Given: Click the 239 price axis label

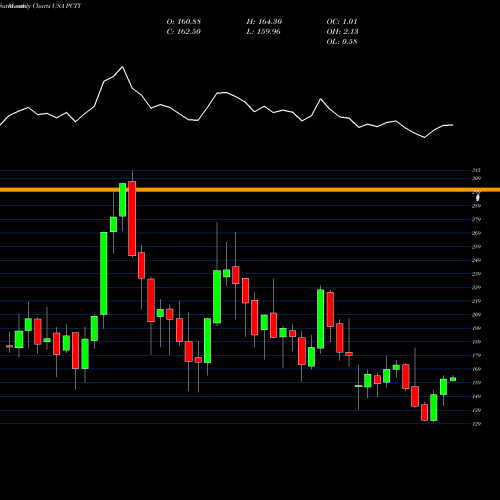Looking at the screenshot, I should tap(476, 274).
